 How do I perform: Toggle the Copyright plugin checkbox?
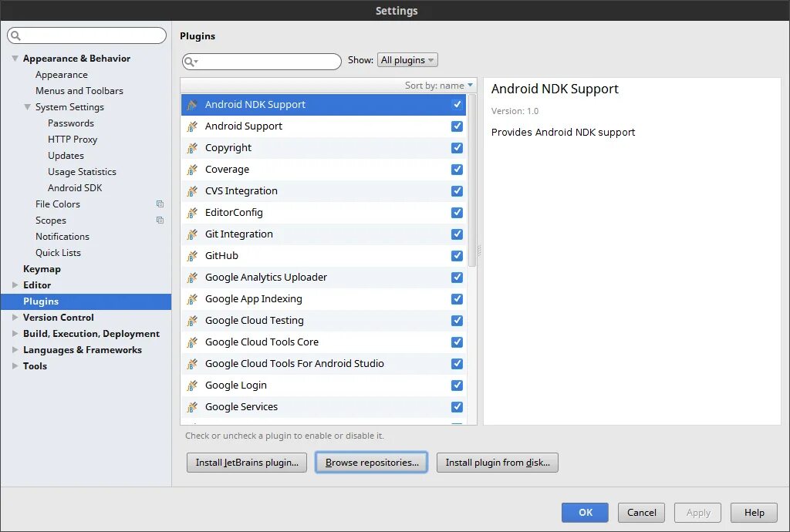457,148
